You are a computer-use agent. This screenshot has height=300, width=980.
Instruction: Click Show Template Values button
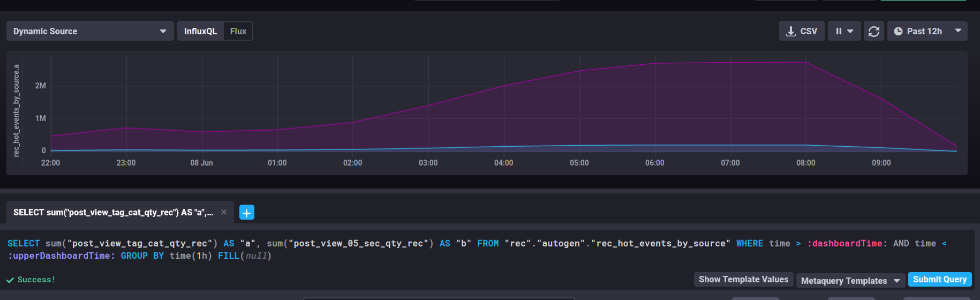click(743, 279)
